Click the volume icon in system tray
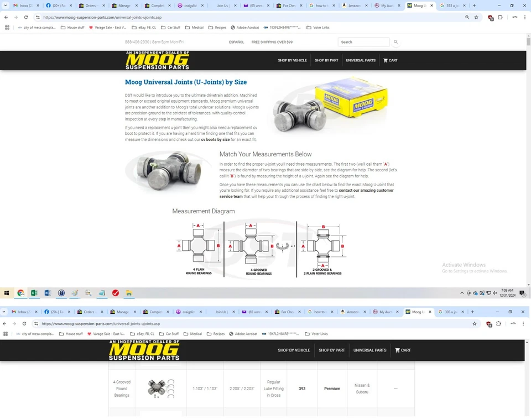 495,293
